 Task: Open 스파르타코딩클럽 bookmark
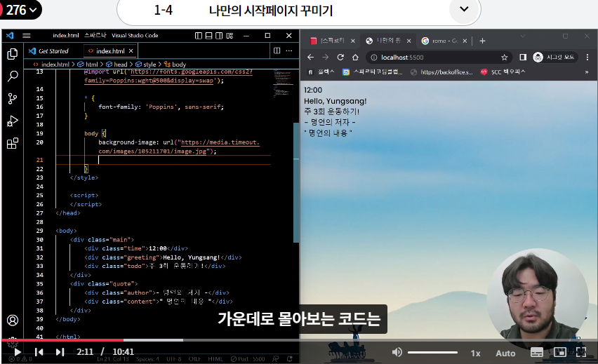coord(372,72)
